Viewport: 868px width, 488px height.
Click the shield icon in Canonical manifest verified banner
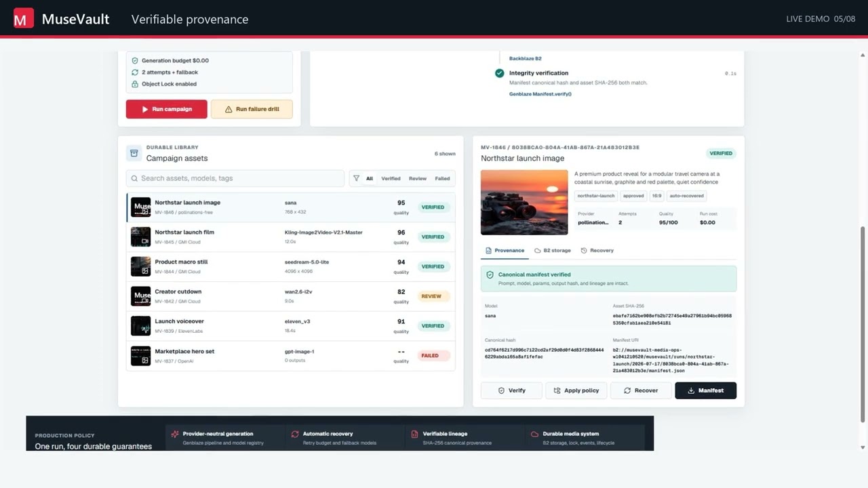[490, 275]
